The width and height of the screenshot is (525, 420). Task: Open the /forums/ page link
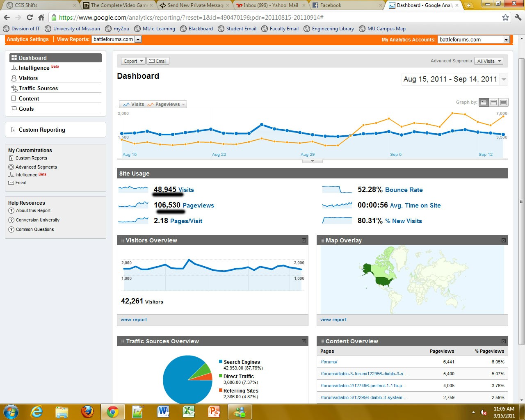click(x=329, y=362)
